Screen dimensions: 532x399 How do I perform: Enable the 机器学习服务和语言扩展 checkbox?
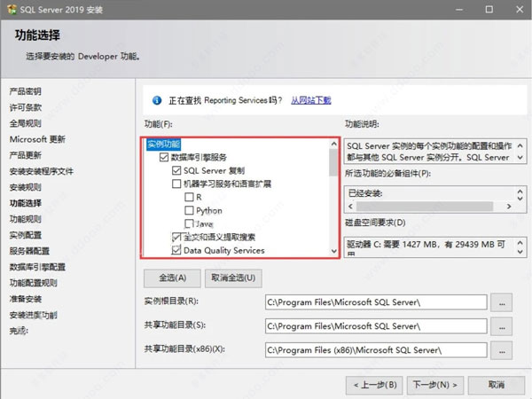tap(176, 184)
